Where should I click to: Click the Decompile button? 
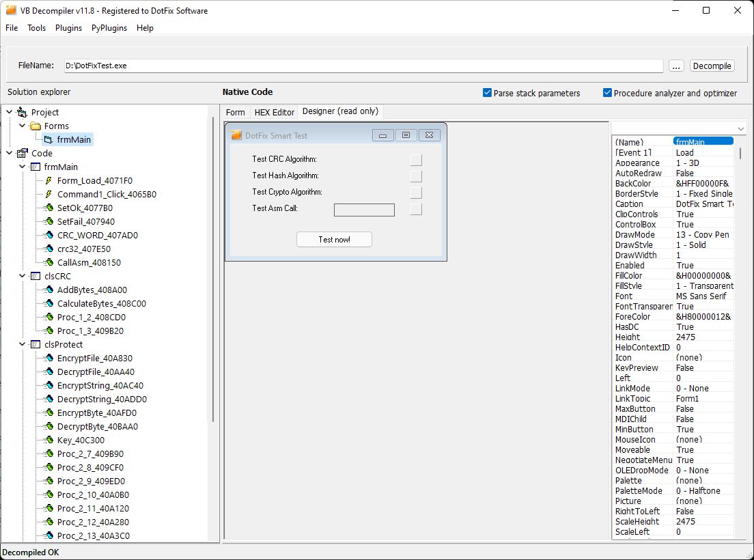[712, 66]
